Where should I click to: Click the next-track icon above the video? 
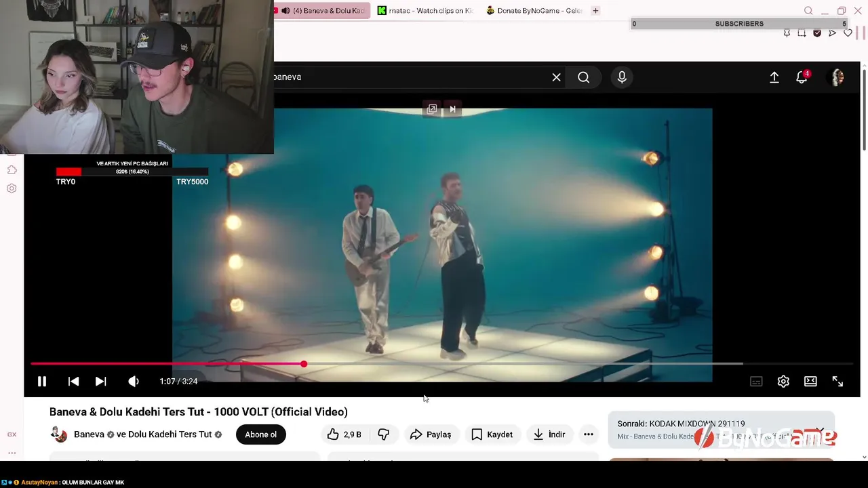point(452,109)
